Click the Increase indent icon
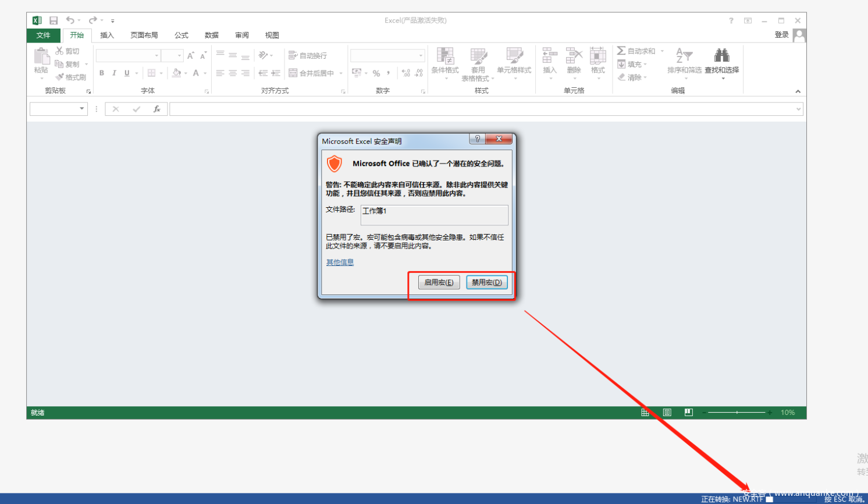 (276, 73)
